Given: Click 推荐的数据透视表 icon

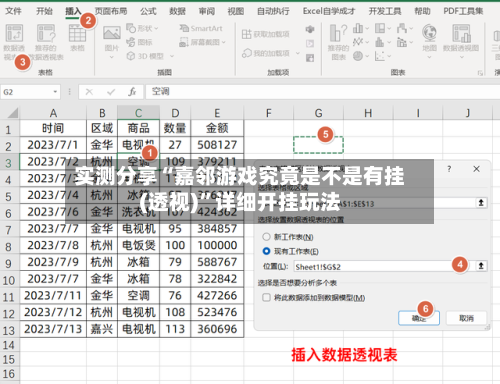Looking at the screenshot, I should tap(46, 33).
